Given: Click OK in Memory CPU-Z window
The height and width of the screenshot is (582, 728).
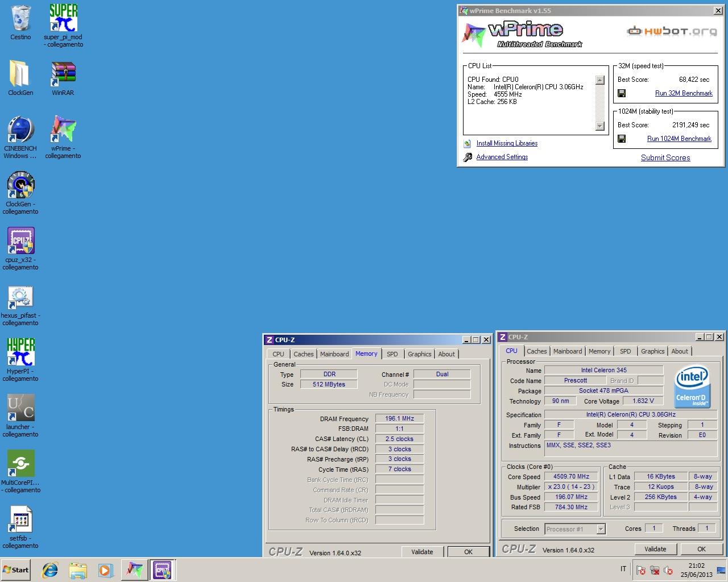Looking at the screenshot, I should coord(468,552).
